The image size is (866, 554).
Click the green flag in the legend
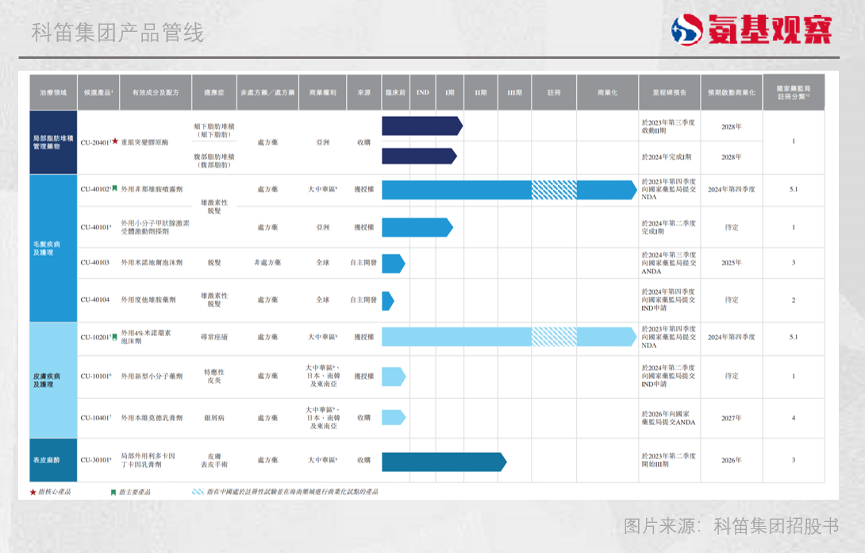[113, 492]
